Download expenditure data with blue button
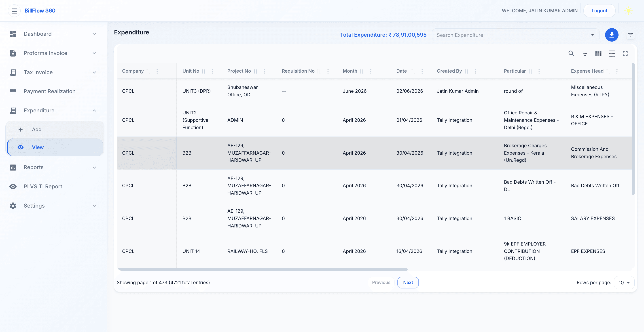 [x=612, y=35]
